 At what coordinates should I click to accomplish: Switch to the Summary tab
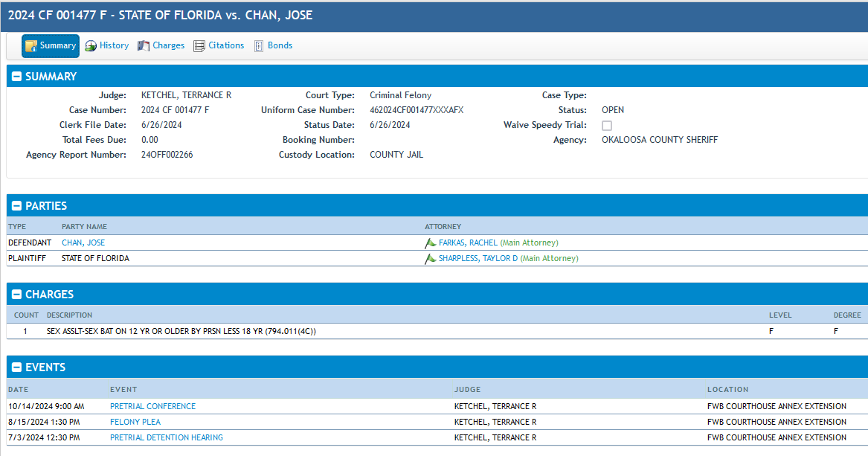click(x=51, y=46)
